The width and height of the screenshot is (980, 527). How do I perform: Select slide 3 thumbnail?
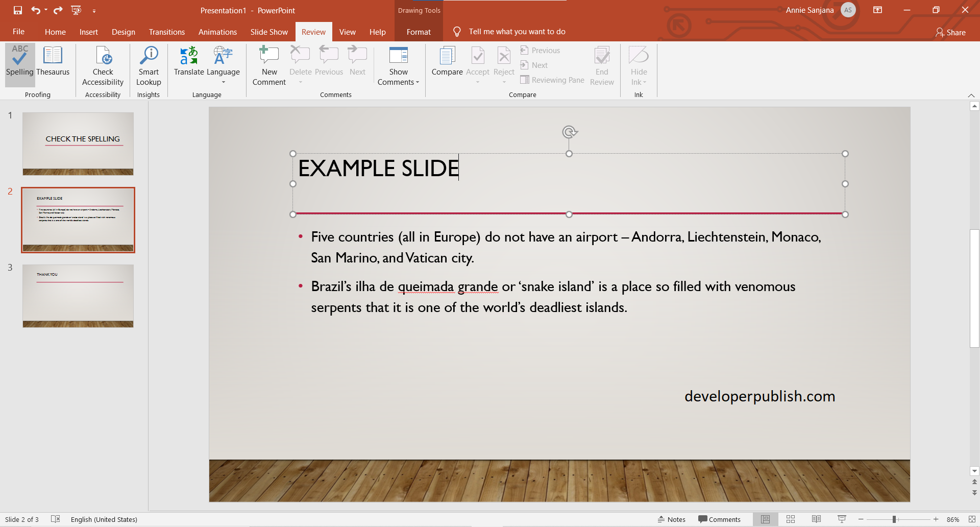(x=78, y=295)
